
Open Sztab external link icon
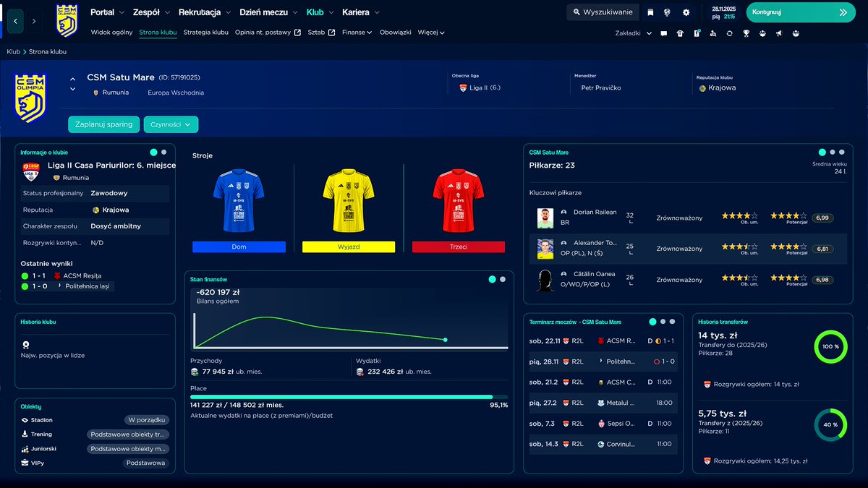point(331,33)
